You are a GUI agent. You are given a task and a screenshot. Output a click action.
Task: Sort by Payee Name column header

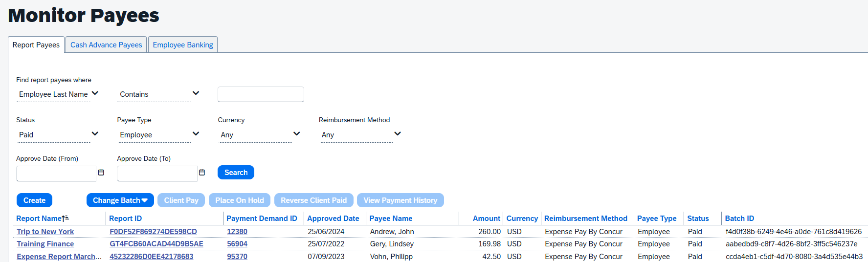391,218
